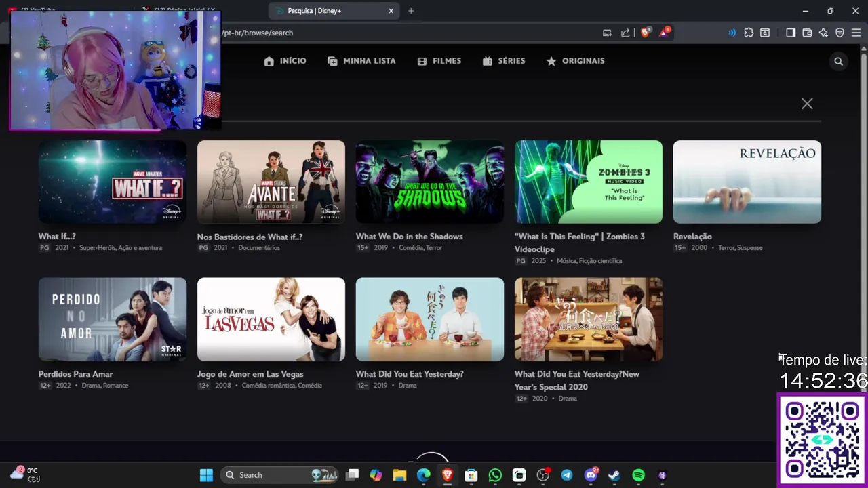The width and height of the screenshot is (868, 488).
Task: Open a new browser tab
Action: pyautogui.click(x=411, y=11)
